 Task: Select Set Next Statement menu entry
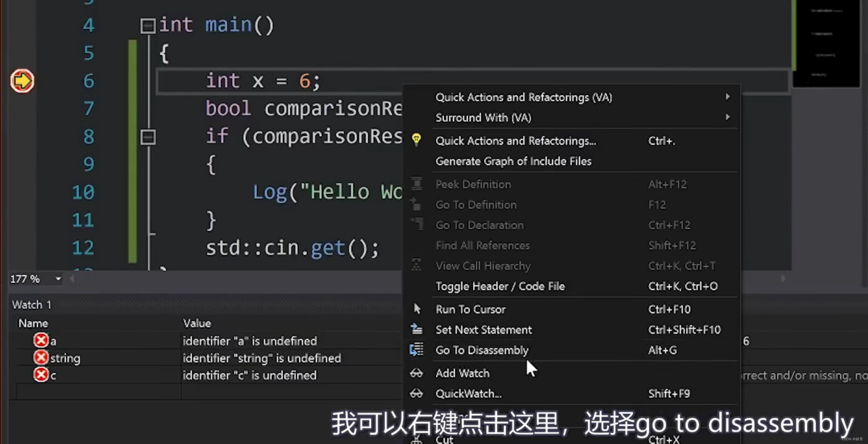pos(572,329)
